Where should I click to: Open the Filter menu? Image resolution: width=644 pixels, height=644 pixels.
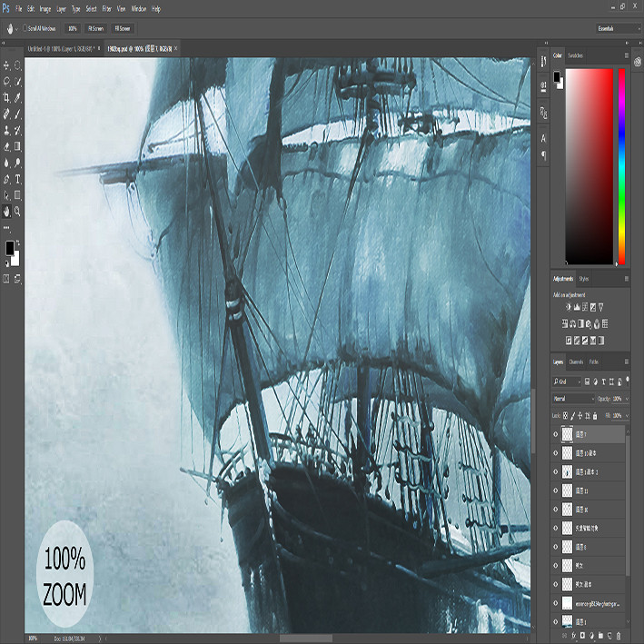[107, 8]
